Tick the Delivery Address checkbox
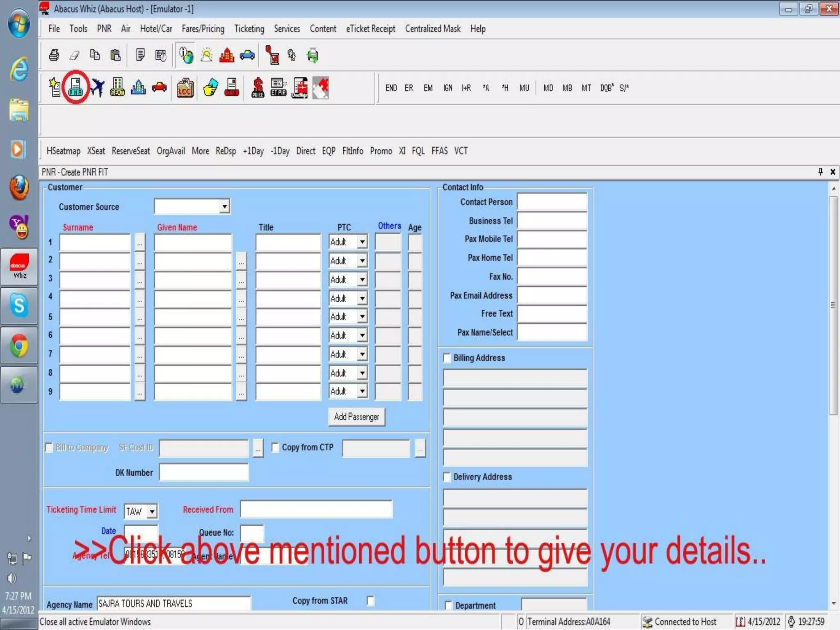This screenshot has height=630, width=840. (447, 477)
